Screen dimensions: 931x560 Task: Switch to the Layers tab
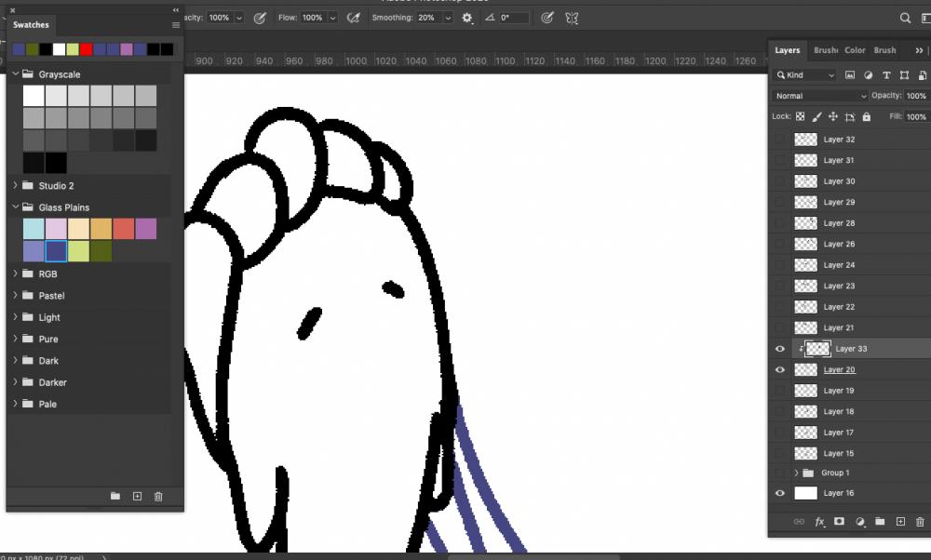click(x=788, y=50)
